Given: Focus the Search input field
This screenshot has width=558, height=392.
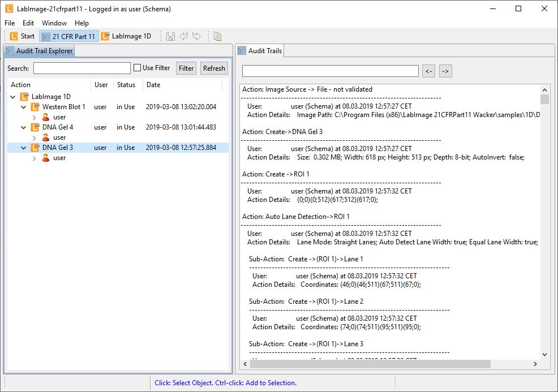Looking at the screenshot, I should [x=82, y=68].
